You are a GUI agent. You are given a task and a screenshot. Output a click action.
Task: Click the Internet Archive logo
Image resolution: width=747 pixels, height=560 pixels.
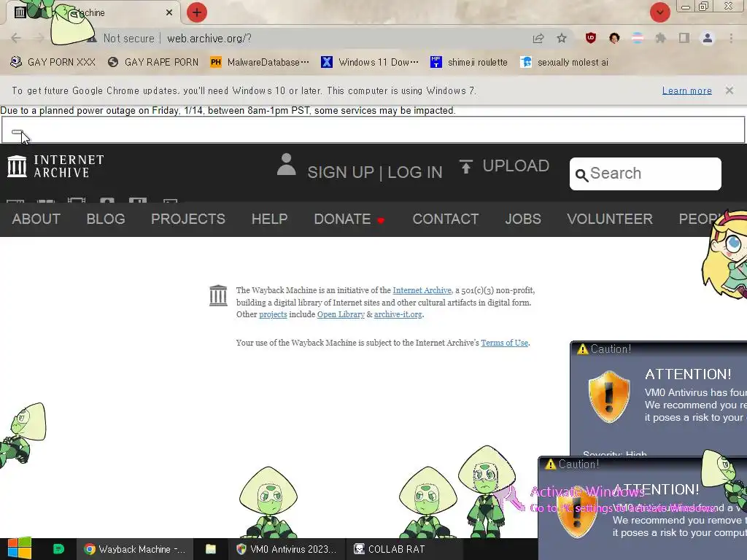pyautogui.click(x=55, y=166)
